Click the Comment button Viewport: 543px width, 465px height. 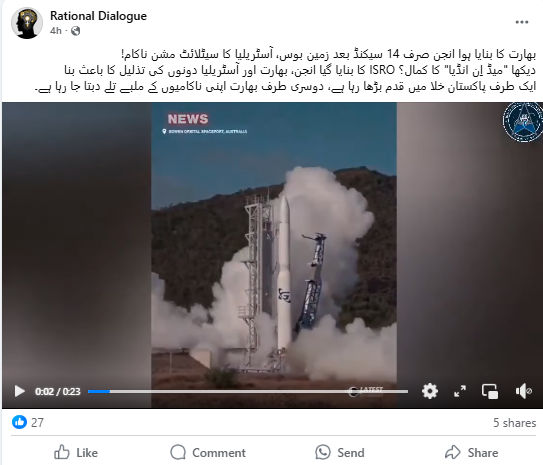pyautogui.click(x=208, y=453)
